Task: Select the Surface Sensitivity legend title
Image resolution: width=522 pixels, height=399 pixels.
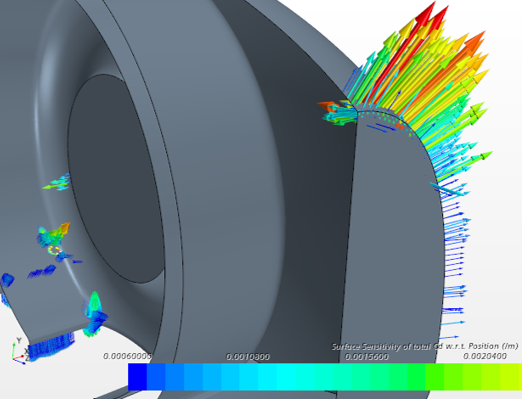Action: [x=425, y=347]
